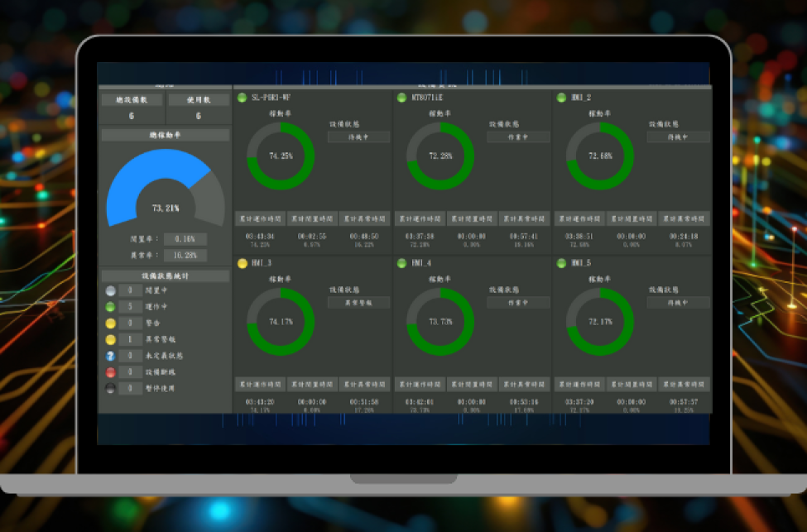807x532 pixels.
Task: Click the gray 閒置中 status icon
Action: pyautogui.click(x=111, y=290)
